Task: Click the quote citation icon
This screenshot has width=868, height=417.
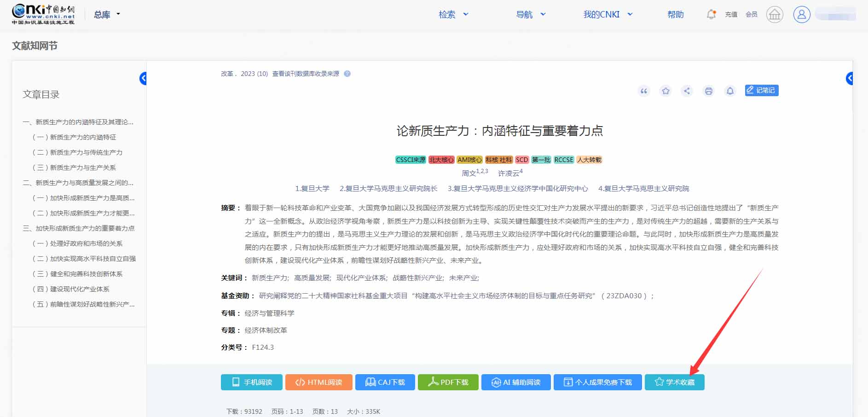Action: [644, 91]
